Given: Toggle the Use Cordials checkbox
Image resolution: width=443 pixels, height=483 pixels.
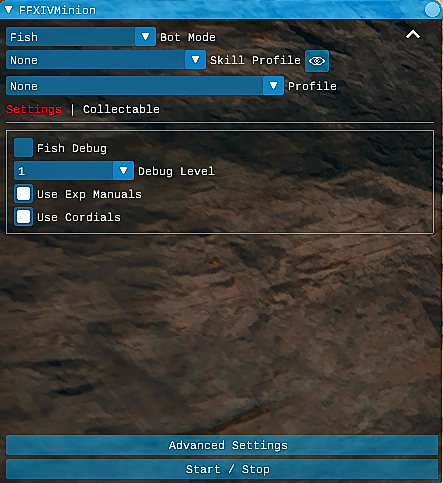Looking at the screenshot, I should tap(23, 217).
